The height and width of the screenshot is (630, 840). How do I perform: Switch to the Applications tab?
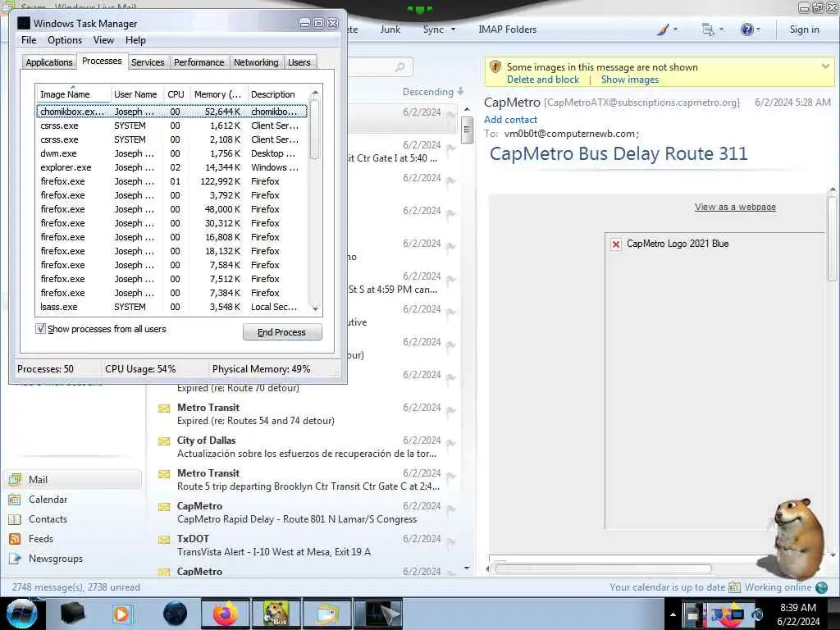(48, 62)
